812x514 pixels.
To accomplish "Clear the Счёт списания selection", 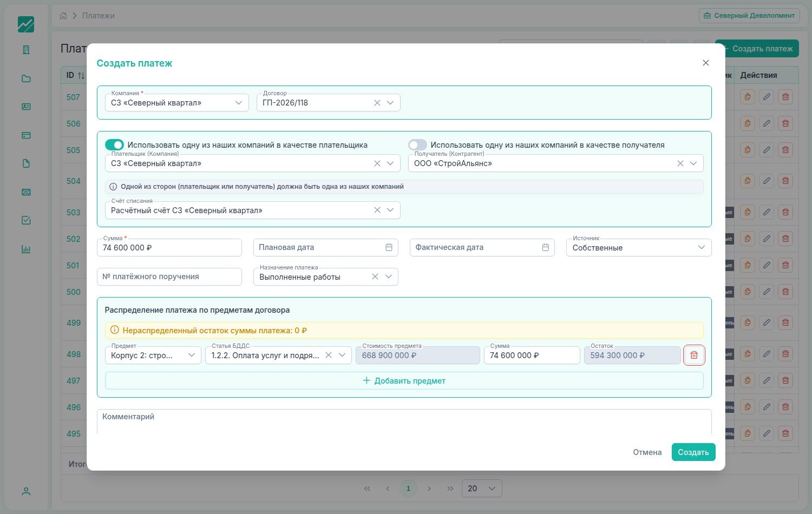I will (x=377, y=210).
